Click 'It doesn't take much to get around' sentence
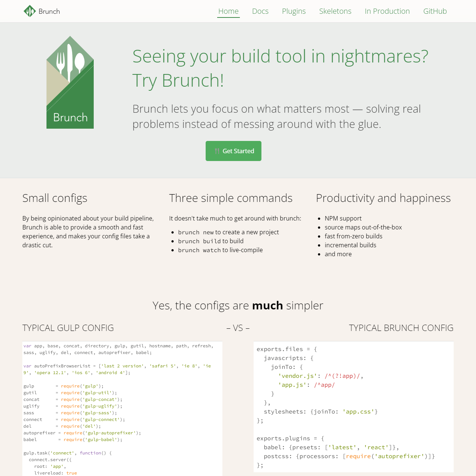The height and width of the screenshot is (476, 476). (235, 218)
